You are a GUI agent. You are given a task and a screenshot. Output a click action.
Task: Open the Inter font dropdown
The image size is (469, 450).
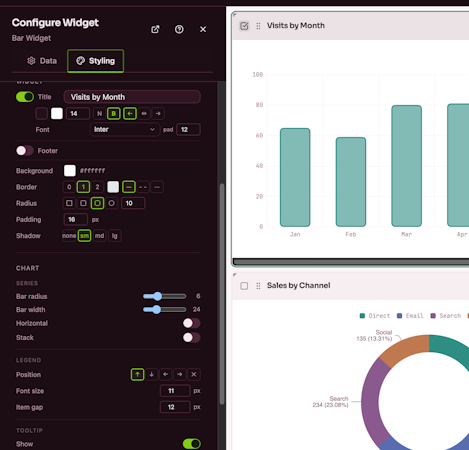coord(124,129)
